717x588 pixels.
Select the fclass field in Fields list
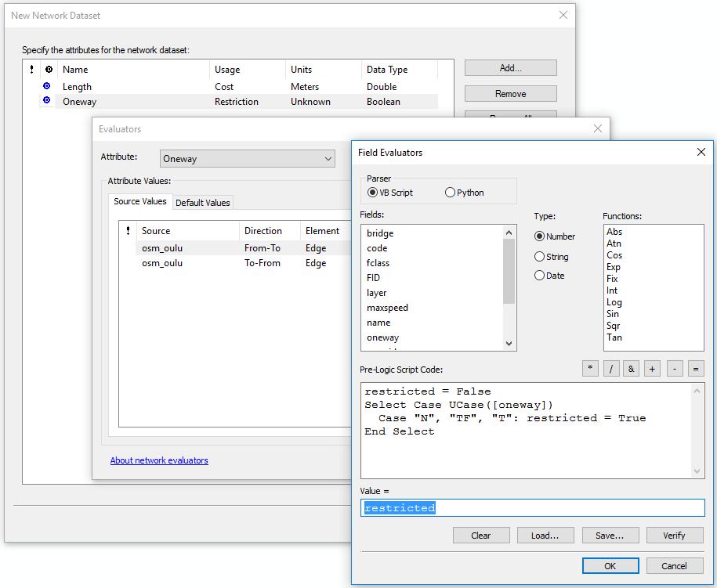(378, 263)
